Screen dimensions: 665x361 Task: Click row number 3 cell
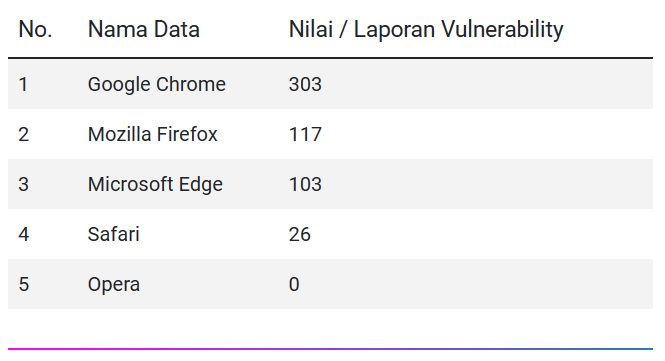point(23,185)
